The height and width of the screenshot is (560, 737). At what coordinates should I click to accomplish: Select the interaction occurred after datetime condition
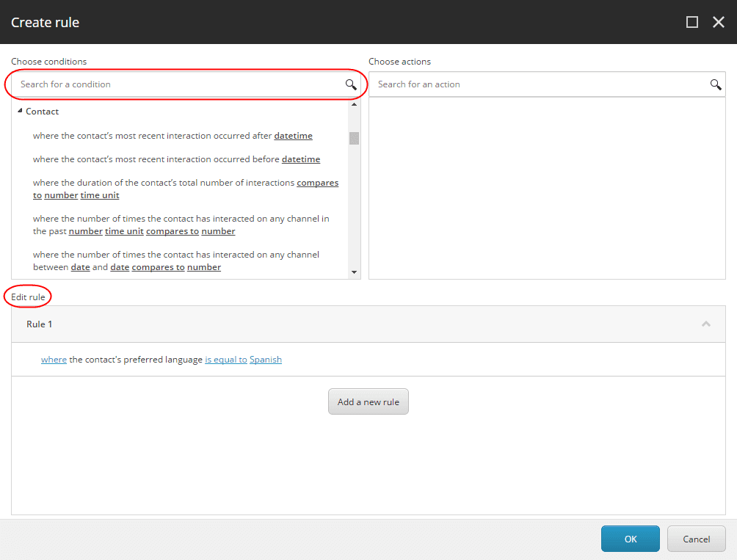[x=173, y=136]
